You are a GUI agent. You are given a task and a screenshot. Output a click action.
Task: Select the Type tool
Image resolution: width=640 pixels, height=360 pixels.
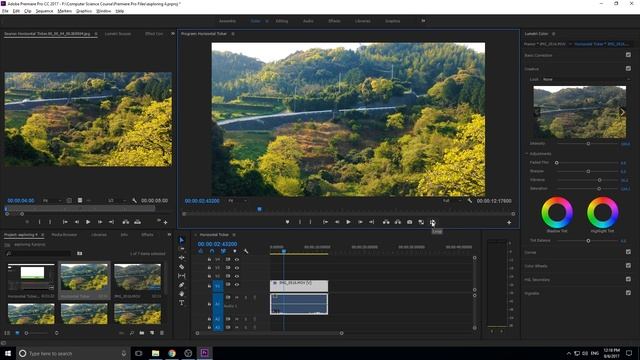[182, 303]
